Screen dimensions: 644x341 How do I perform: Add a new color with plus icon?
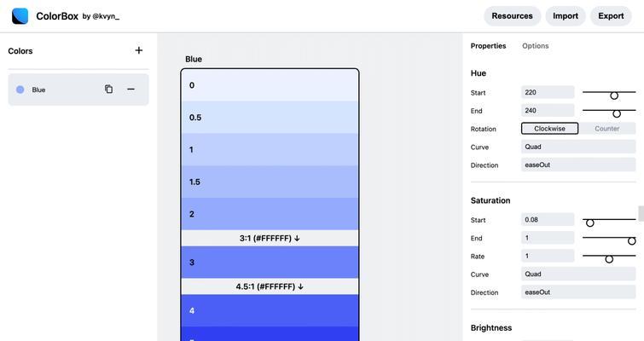coord(139,50)
